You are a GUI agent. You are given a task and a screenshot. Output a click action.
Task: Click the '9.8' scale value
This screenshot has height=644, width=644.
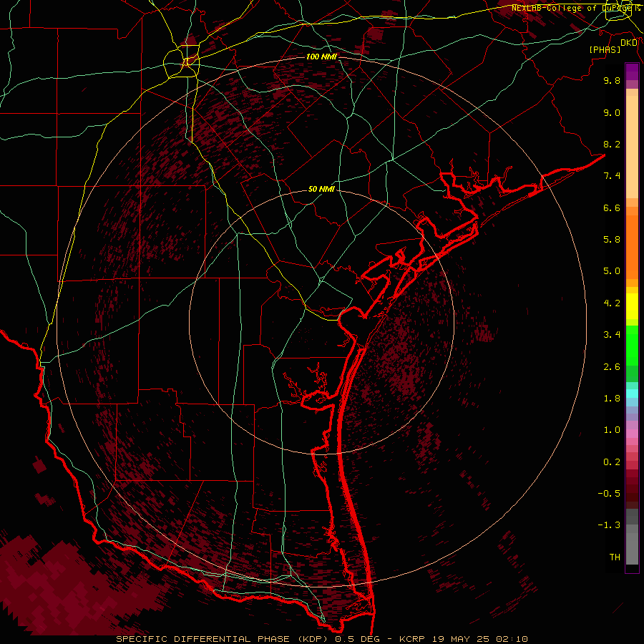pos(612,80)
